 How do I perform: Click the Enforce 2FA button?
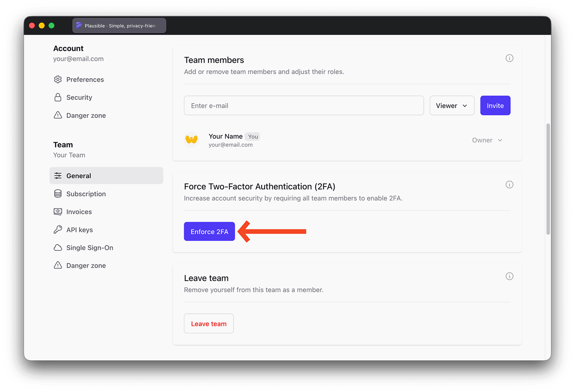(209, 232)
